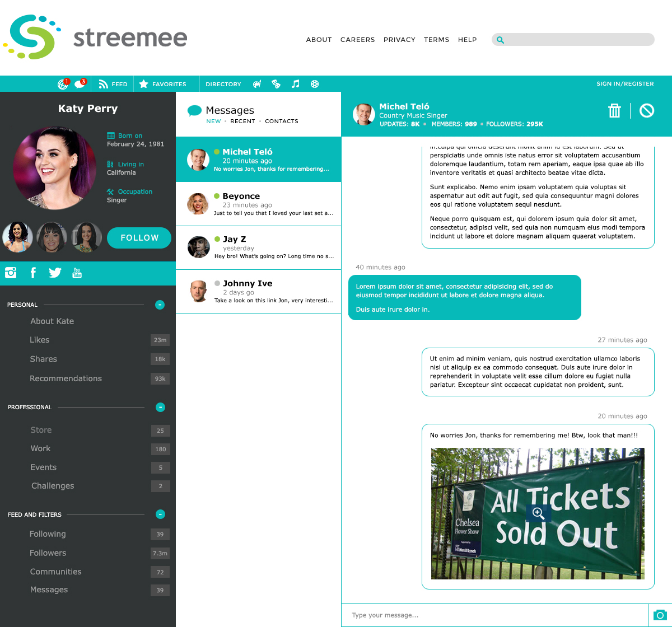Open Communities in the sidebar

[55, 572]
